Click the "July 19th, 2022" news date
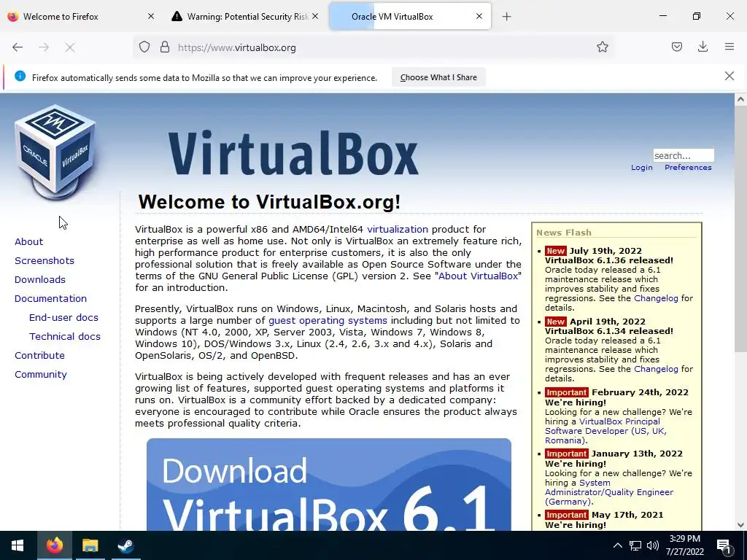Viewport: 747px width, 560px height. tap(605, 251)
